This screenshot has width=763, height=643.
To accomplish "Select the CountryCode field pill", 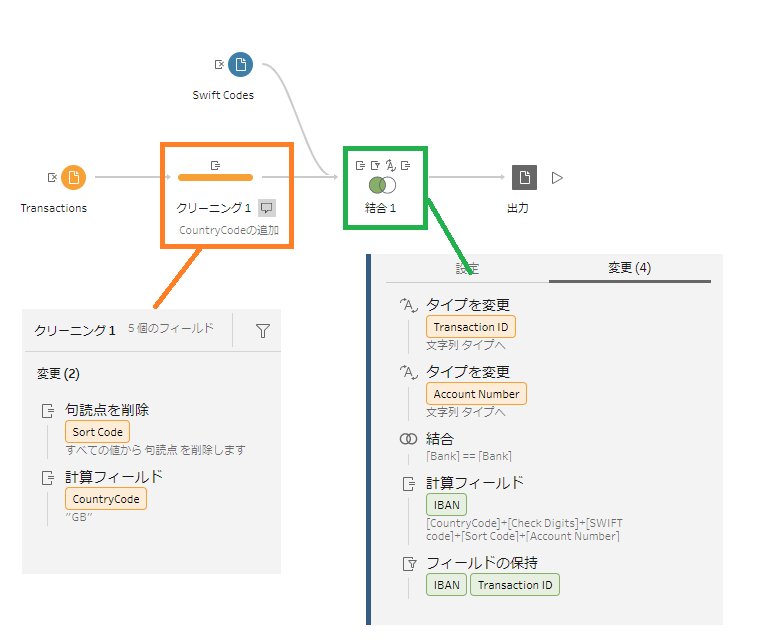I will tap(106, 499).
